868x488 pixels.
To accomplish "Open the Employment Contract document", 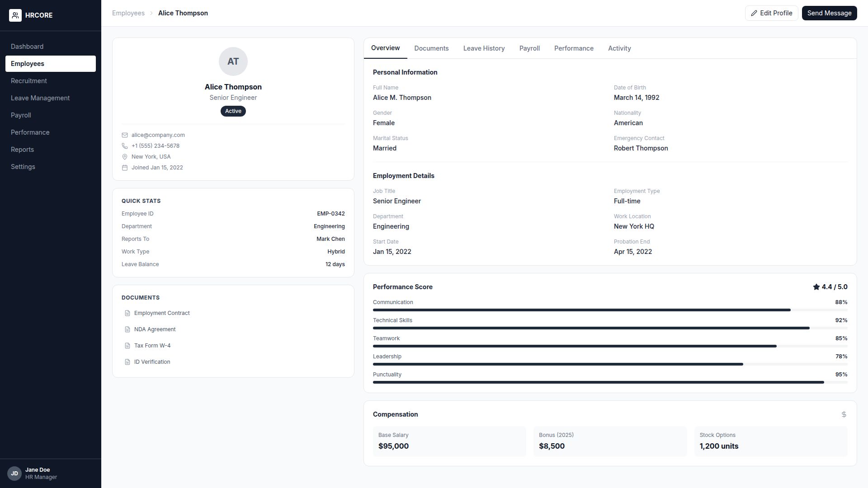I will click(233, 313).
